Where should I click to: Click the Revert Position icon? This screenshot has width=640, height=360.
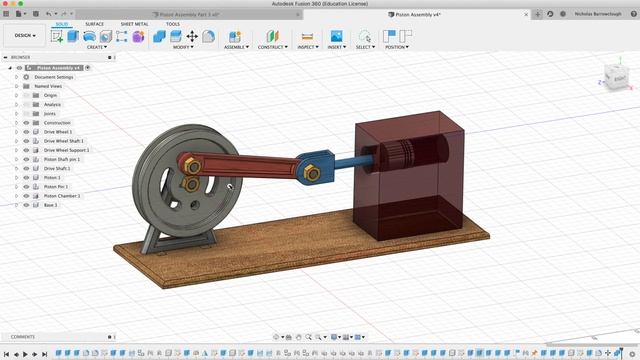[x=405, y=36]
